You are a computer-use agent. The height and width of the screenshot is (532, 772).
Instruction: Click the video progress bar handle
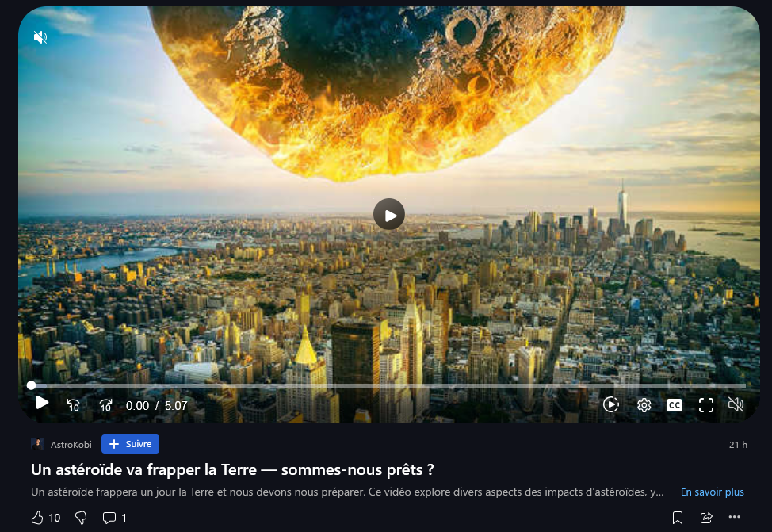32,385
